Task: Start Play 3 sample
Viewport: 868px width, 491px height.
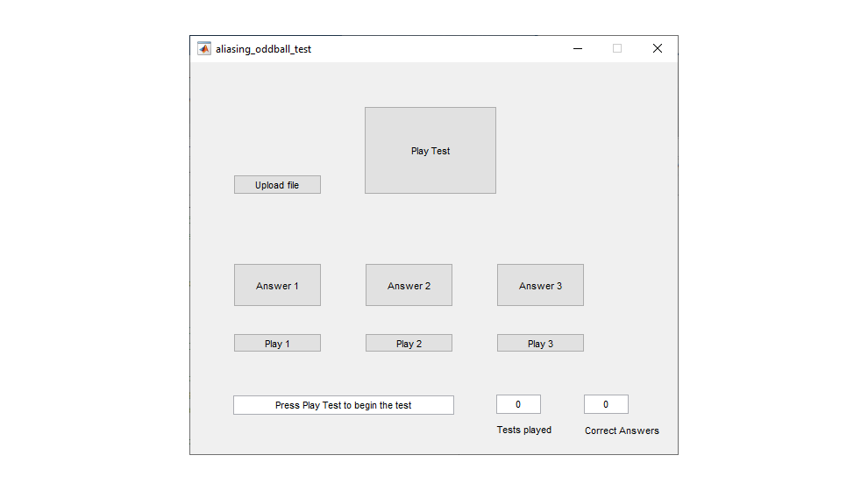Action: click(540, 343)
